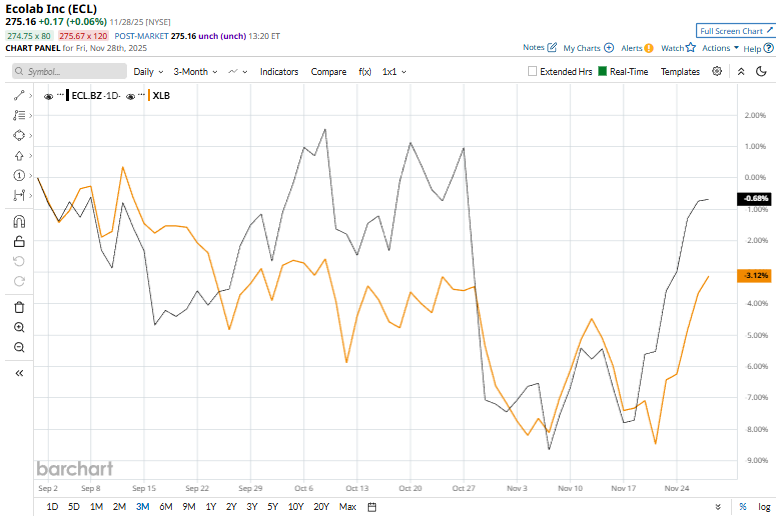Open Full Screen Chart
The image size is (776, 521).
click(x=735, y=31)
